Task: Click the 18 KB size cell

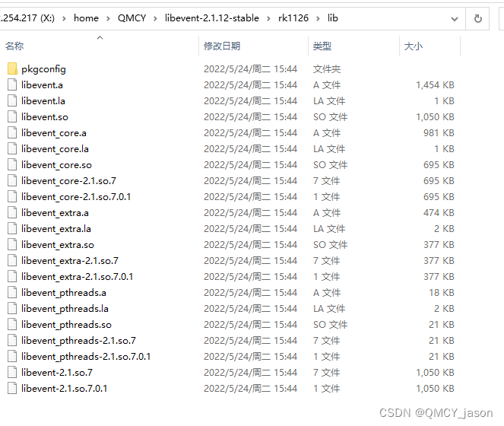Action: click(x=442, y=292)
